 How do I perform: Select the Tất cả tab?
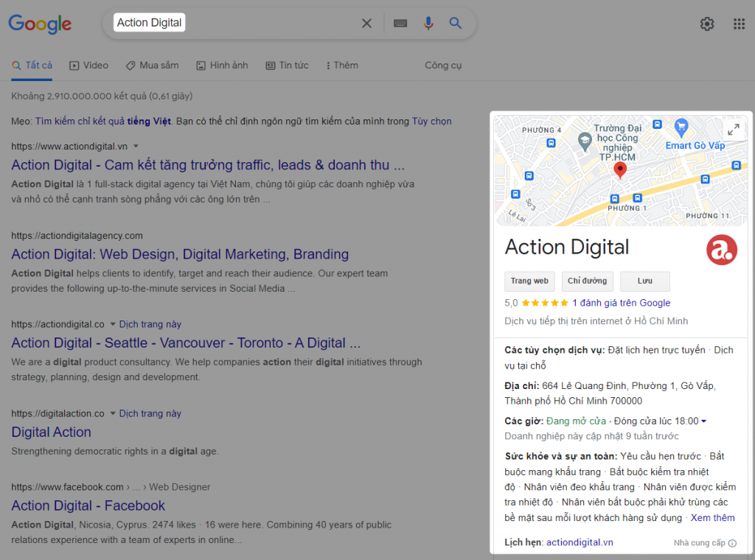click(32, 66)
